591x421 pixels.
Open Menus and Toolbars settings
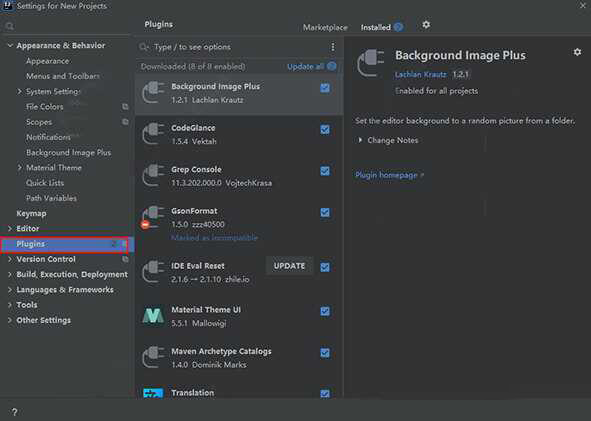point(63,76)
